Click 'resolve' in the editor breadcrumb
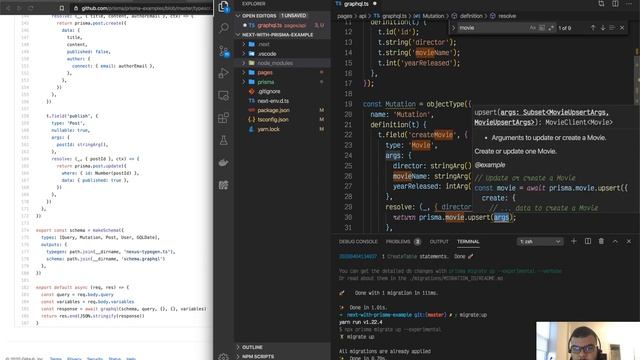640x360 pixels. click(507, 16)
